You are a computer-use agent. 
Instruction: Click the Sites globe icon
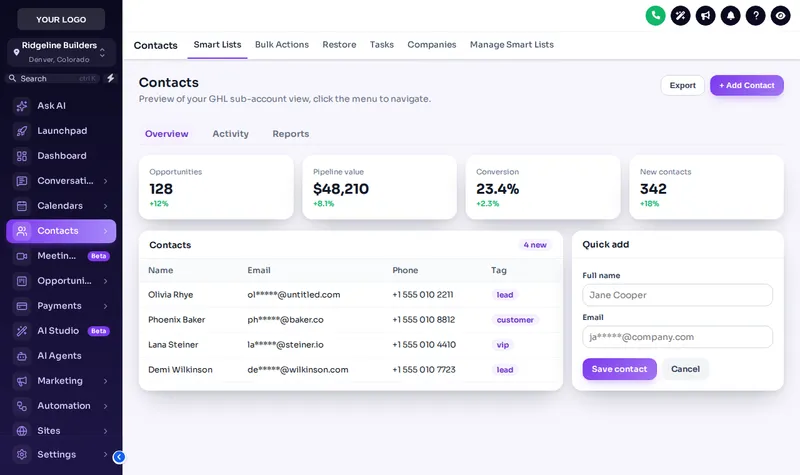[x=22, y=431]
